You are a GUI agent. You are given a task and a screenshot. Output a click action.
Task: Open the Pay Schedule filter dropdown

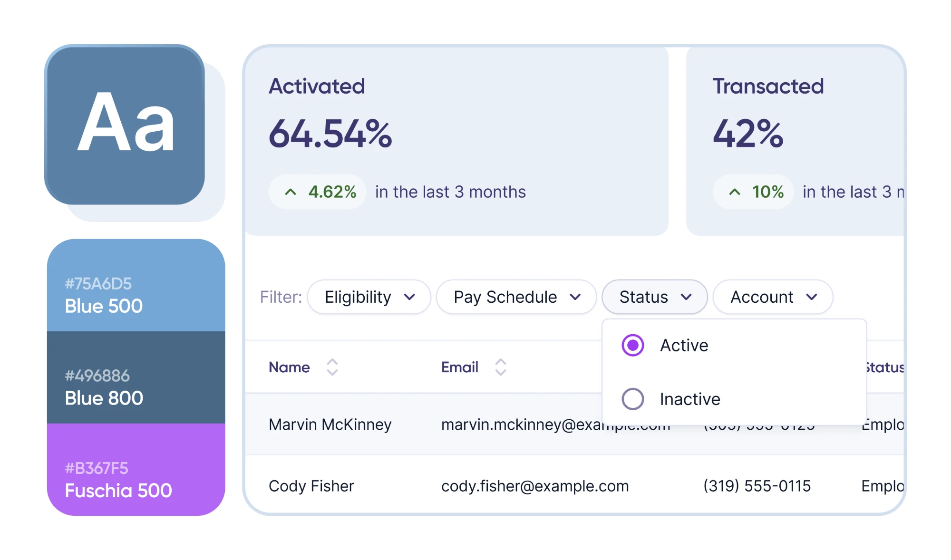(516, 297)
